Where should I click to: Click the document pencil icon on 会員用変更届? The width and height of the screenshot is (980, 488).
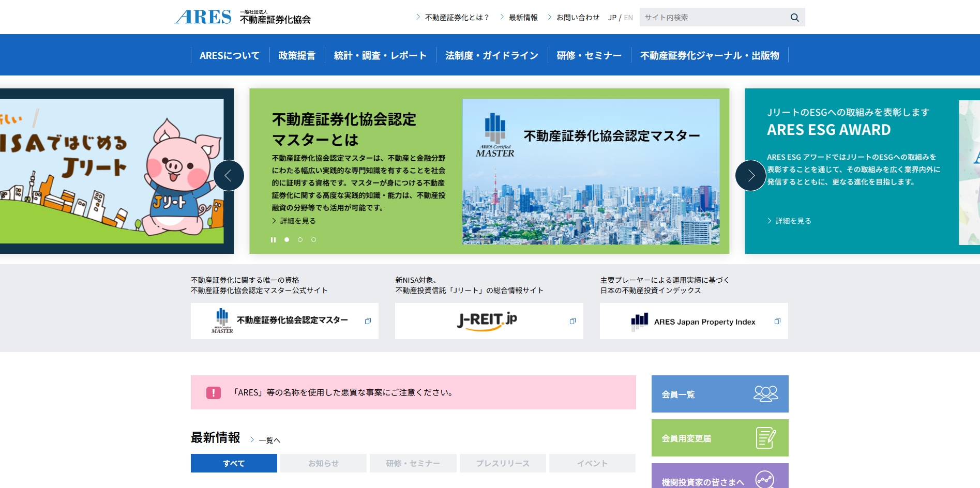pyautogui.click(x=765, y=438)
